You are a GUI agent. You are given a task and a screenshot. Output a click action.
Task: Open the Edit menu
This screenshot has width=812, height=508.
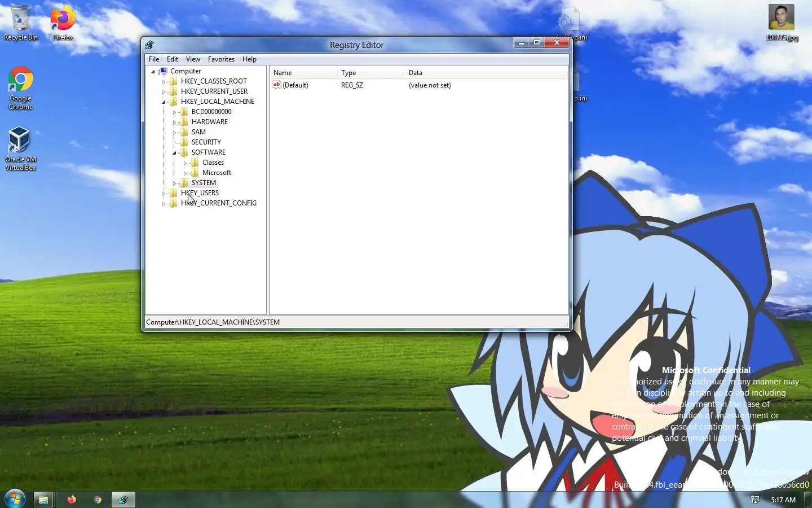[x=173, y=59]
